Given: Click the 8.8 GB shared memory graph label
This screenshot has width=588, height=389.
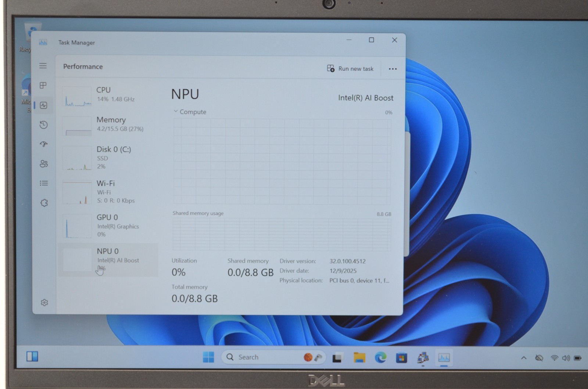Looking at the screenshot, I should (384, 214).
